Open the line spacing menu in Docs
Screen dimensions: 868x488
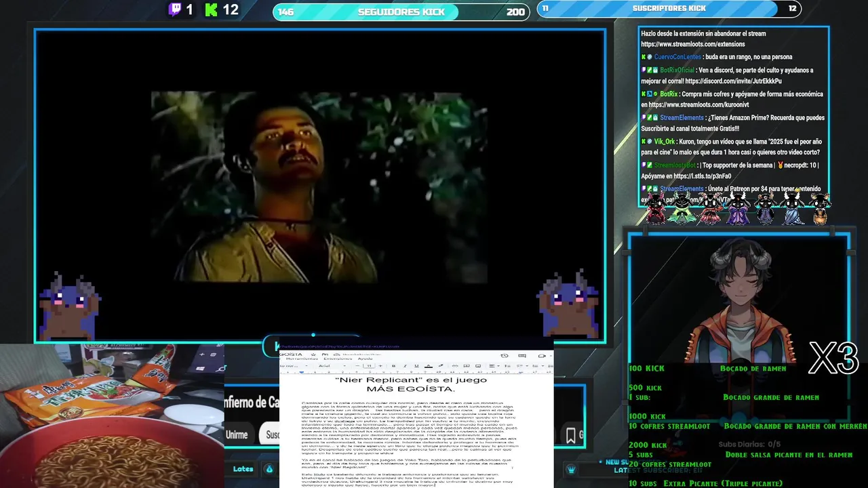[506, 366]
